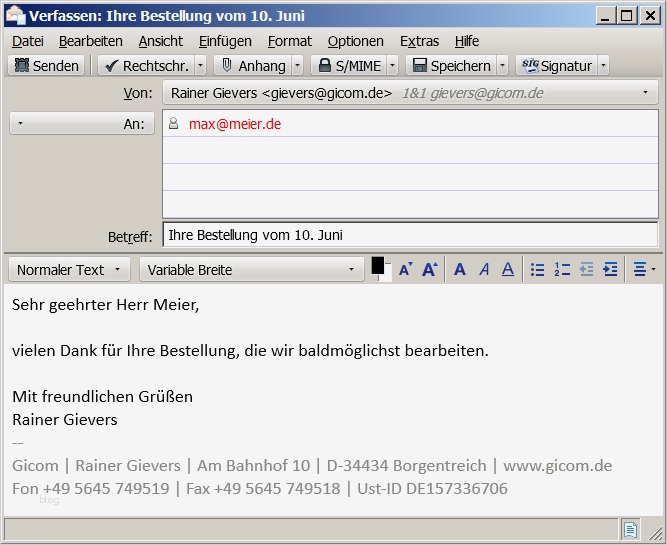667x545 pixels.
Task: Click the status bar document icon
Action: coord(630,530)
